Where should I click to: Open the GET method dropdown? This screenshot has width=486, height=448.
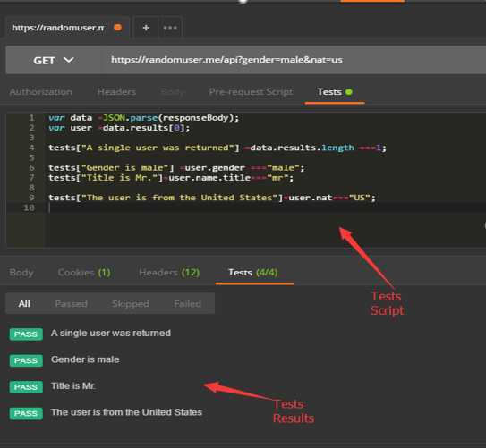point(54,60)
